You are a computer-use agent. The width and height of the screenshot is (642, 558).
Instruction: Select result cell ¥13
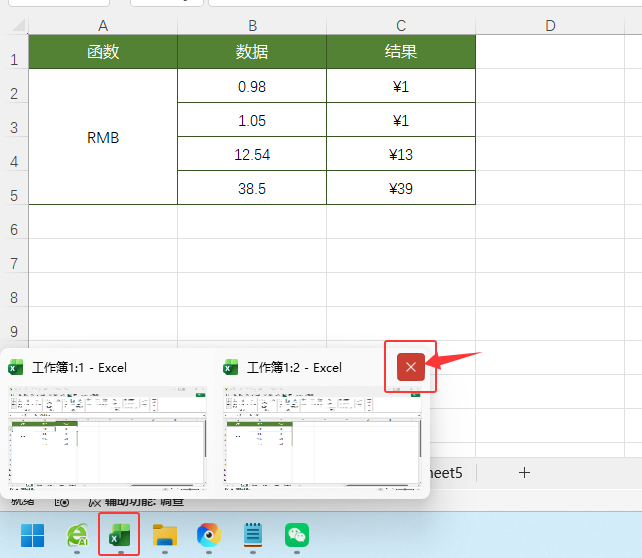401,154
